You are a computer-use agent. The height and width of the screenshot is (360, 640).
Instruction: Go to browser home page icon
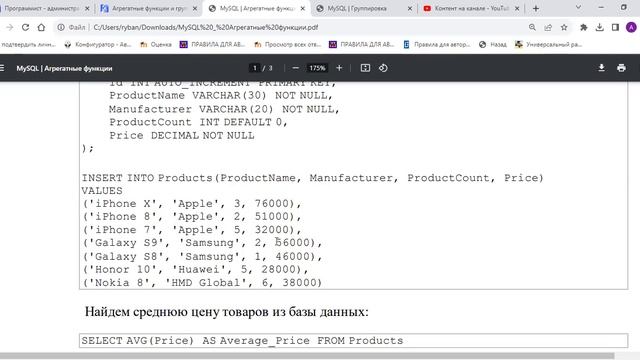[x=41, y=27]
